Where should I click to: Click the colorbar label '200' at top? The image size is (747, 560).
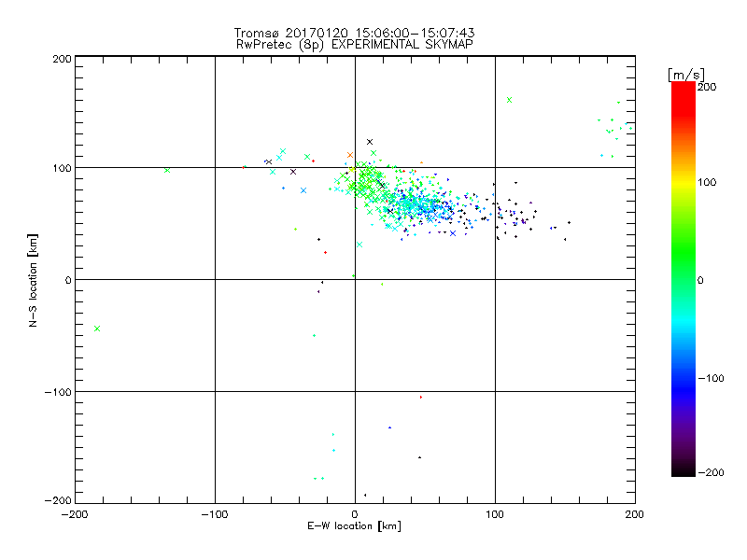click(707, 87)
